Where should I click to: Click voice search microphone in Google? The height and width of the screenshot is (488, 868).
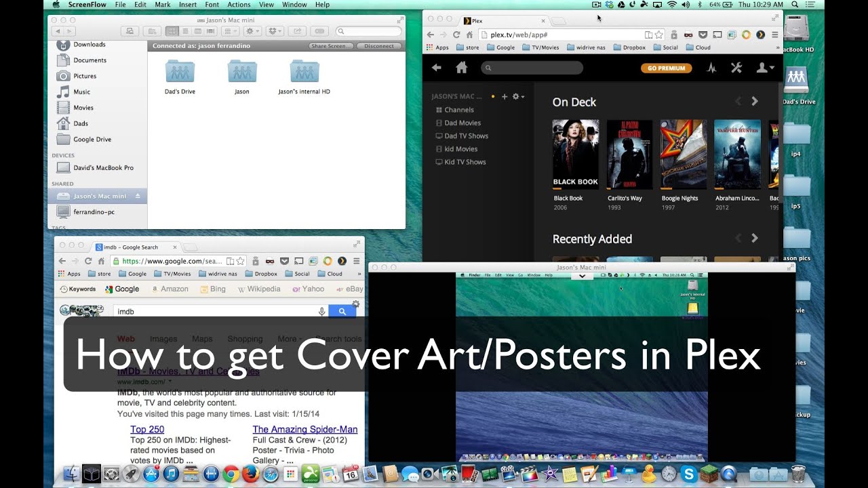click(x=322, y=311)
